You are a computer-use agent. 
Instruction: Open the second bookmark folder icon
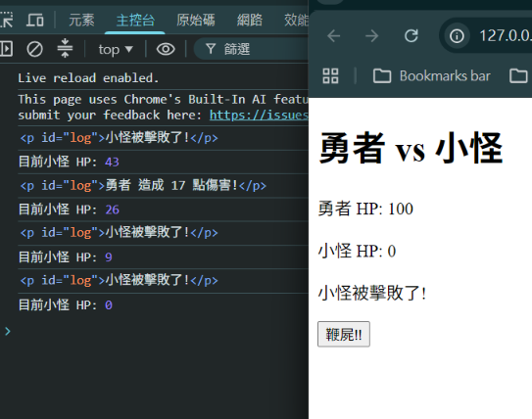point(518,76)
